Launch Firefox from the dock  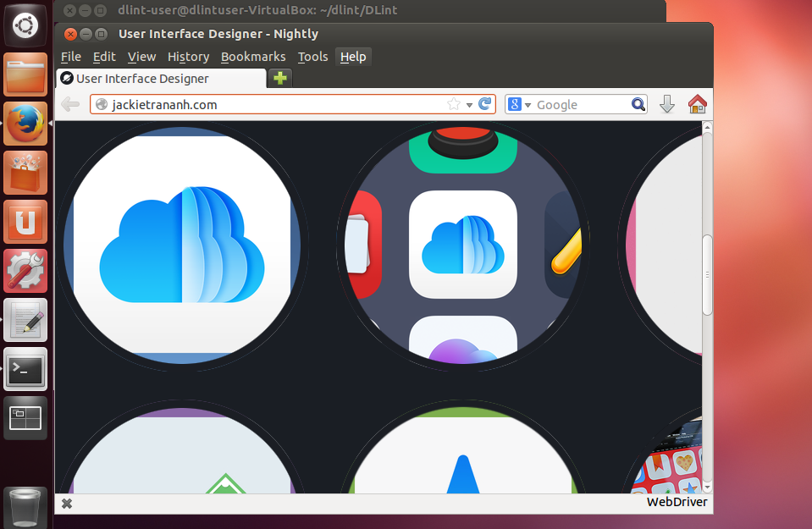[25, 124]
